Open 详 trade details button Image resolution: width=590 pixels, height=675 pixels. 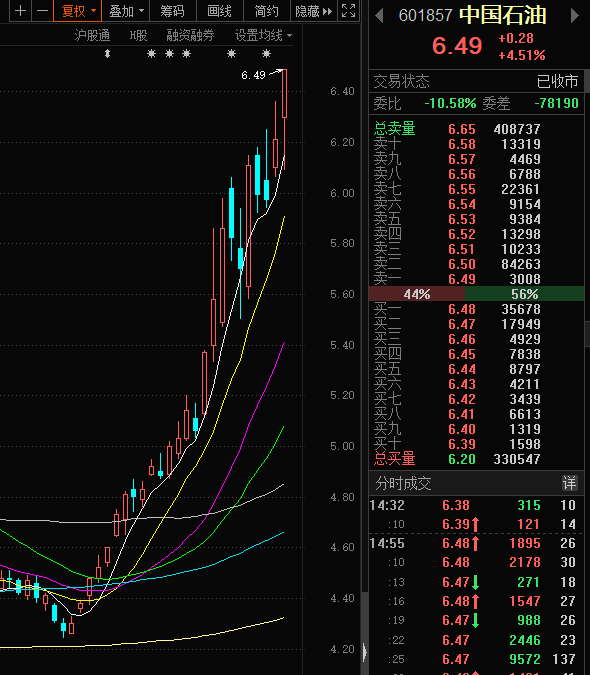pos(569,483)
